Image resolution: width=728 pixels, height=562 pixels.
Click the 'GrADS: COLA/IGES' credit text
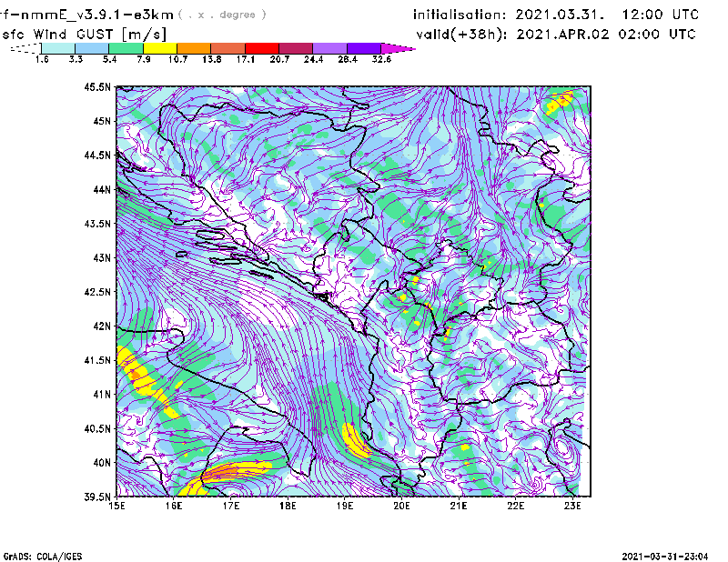[x=43, y=557]
